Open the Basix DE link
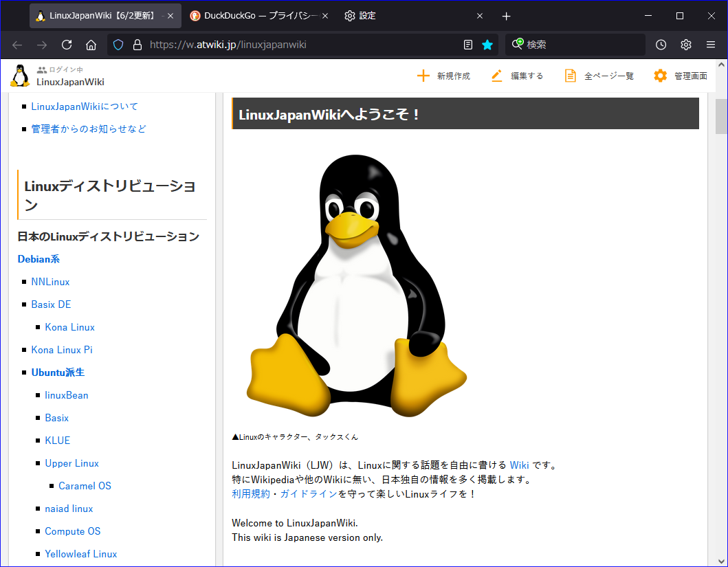The height and width of the screenshot is (567, 728). pos(51,305)
